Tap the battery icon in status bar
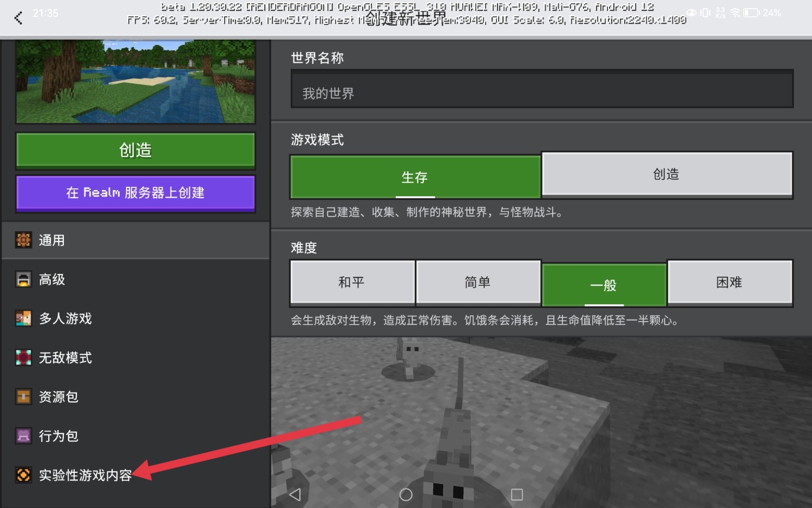This screenshot has height=508, width=812. coord(751,12)
